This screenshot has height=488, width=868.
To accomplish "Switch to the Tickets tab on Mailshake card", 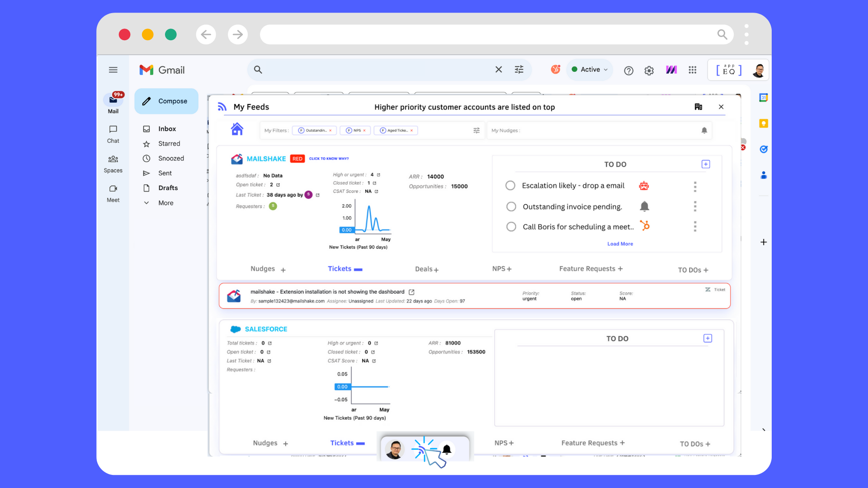I will tap(340, 268).
